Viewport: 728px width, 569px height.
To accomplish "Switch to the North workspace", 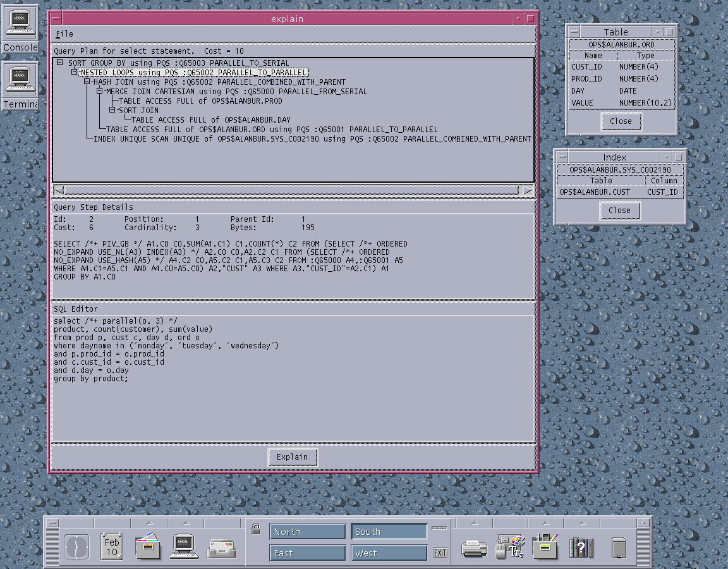I will point(308,532).
